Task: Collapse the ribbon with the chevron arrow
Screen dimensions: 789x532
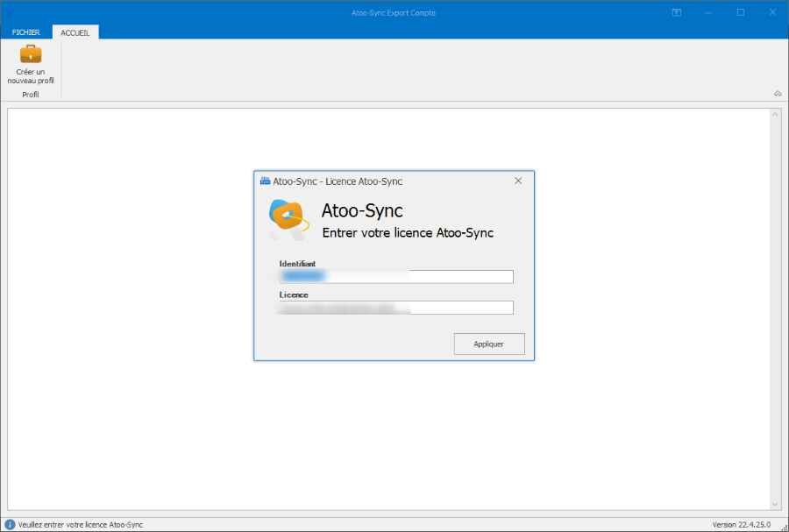Action: click(778, 94)
